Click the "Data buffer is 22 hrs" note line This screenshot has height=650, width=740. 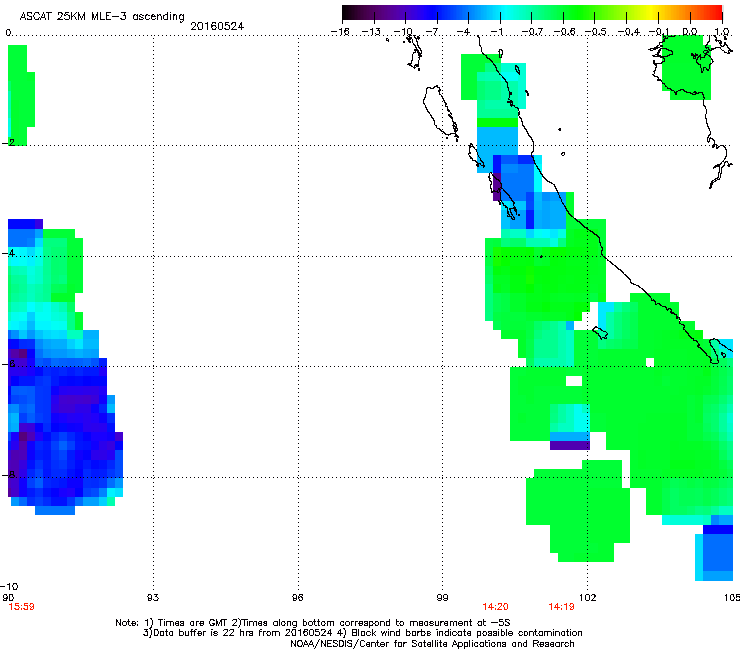click(x=362, y=633)
